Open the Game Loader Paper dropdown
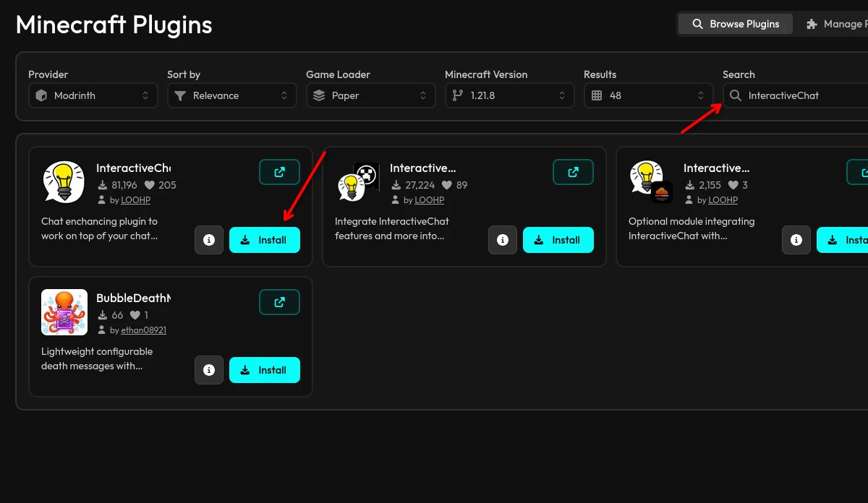This screenshot has width=868, height=503. coord(371,95)
